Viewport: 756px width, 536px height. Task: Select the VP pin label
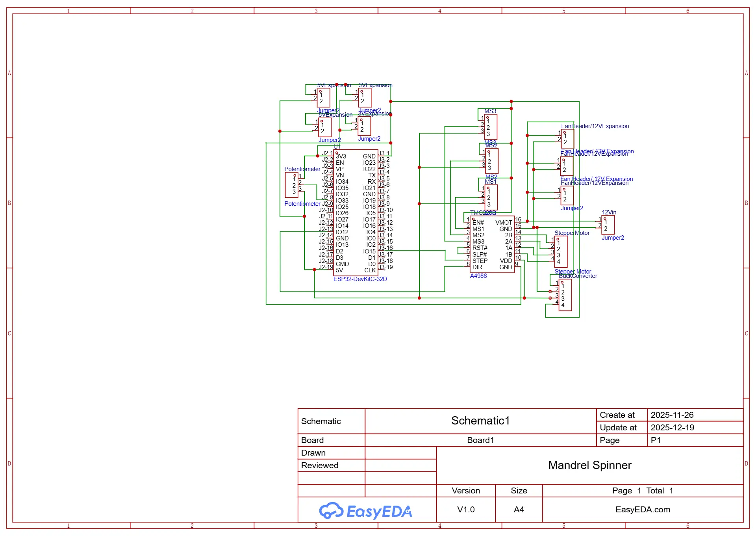tap(339, 169)
